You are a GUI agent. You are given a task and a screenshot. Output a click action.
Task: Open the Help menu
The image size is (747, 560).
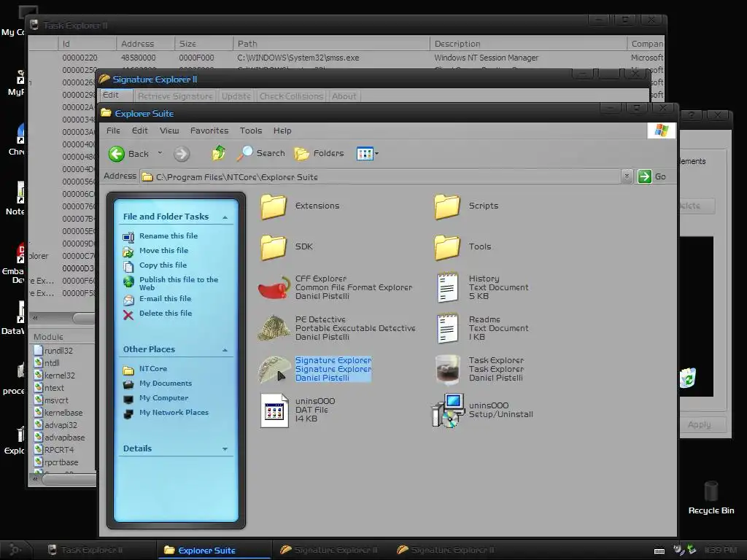282,131
